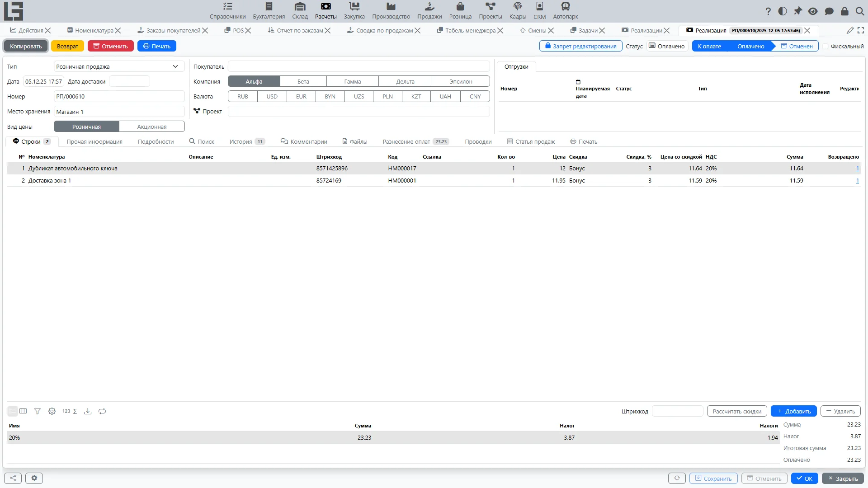Open the Статус Оплачено selector
868x488 pixels.
tap(667, 46)
